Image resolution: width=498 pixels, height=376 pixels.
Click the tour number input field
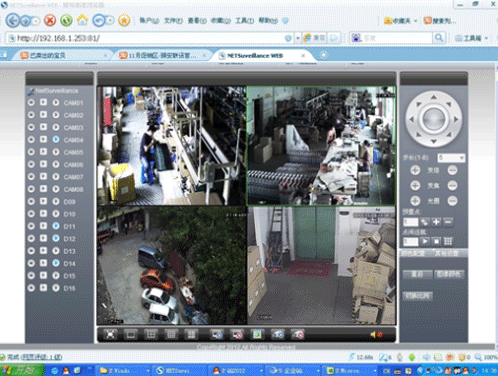click(411, 241)
